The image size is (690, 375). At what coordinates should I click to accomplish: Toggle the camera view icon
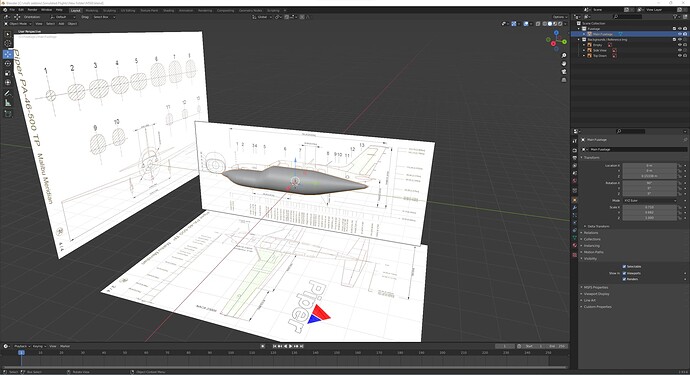[564, 71]
